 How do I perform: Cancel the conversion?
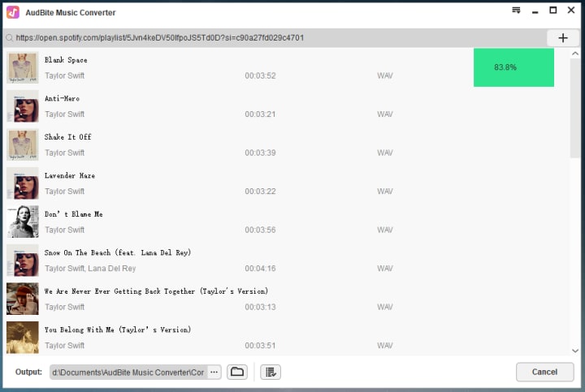tap(544, 372)
